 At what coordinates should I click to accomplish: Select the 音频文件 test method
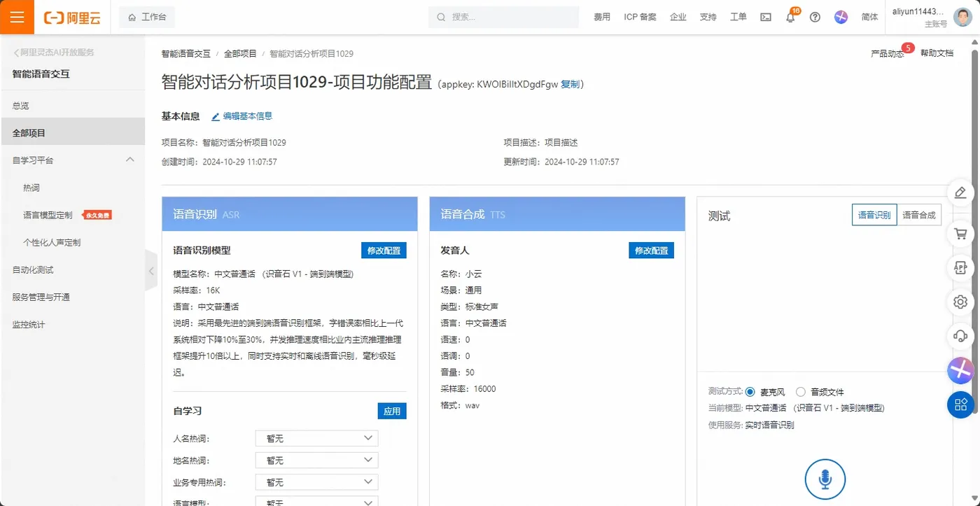801,392
